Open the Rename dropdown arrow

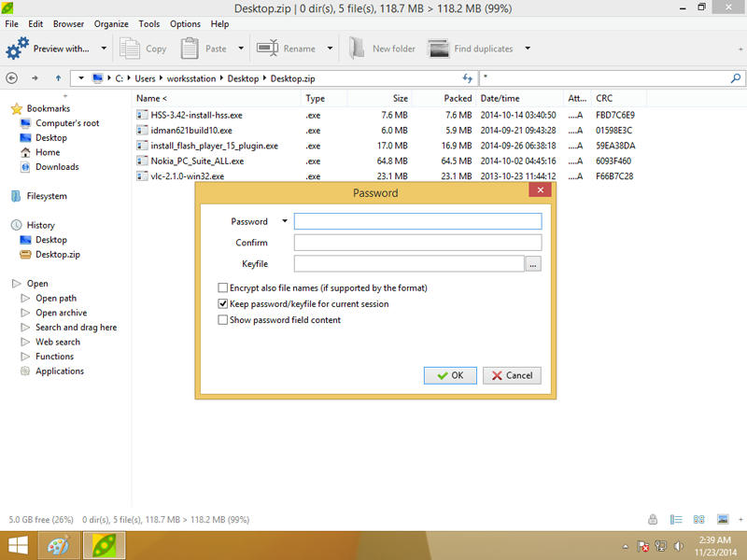330,49
